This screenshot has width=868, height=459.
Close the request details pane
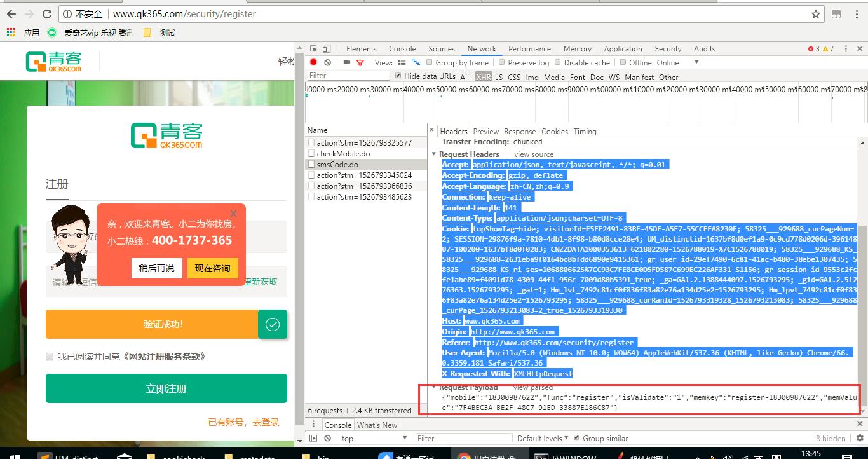433,131
